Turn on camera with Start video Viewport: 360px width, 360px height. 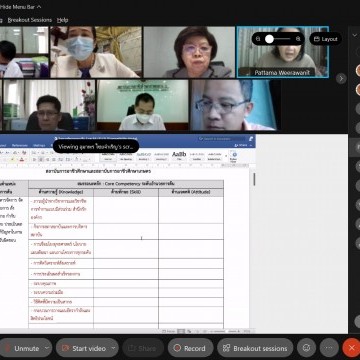(83, 348)
